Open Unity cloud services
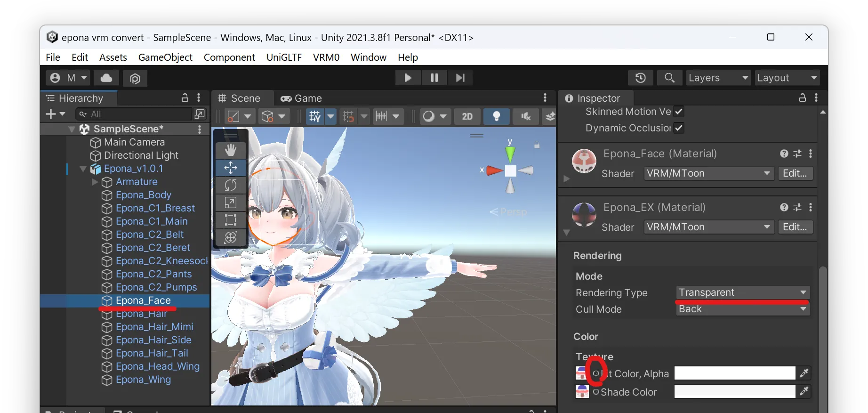This screenshot has height=413, width=868. click(106, 78)
